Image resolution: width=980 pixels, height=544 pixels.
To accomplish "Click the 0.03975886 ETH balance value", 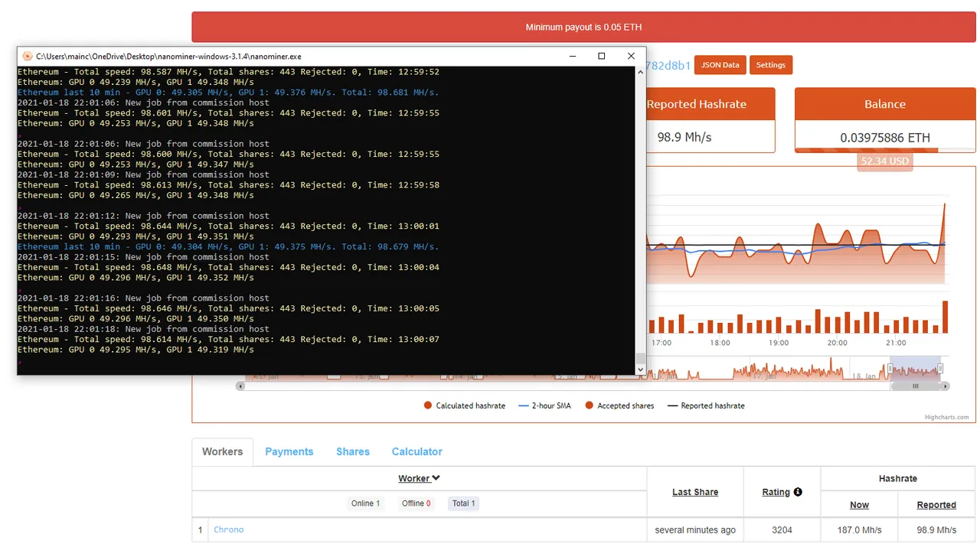I will click(x=885, y=138).
